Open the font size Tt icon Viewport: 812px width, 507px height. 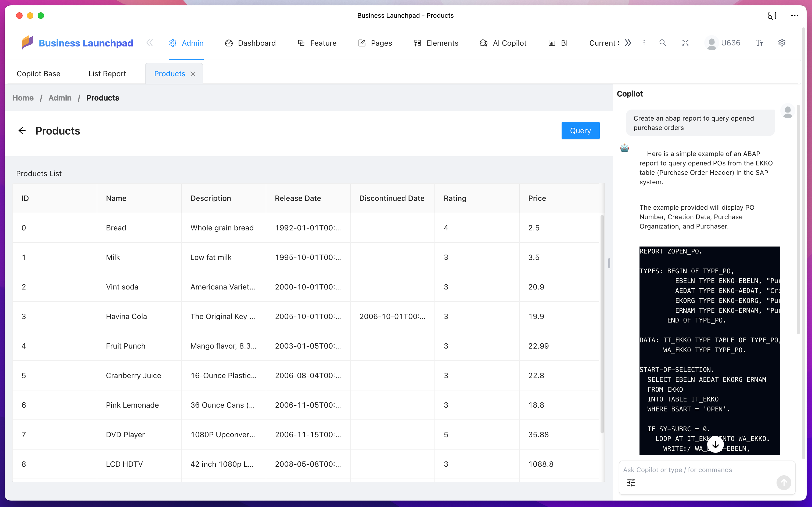click(x=759, y=43)
